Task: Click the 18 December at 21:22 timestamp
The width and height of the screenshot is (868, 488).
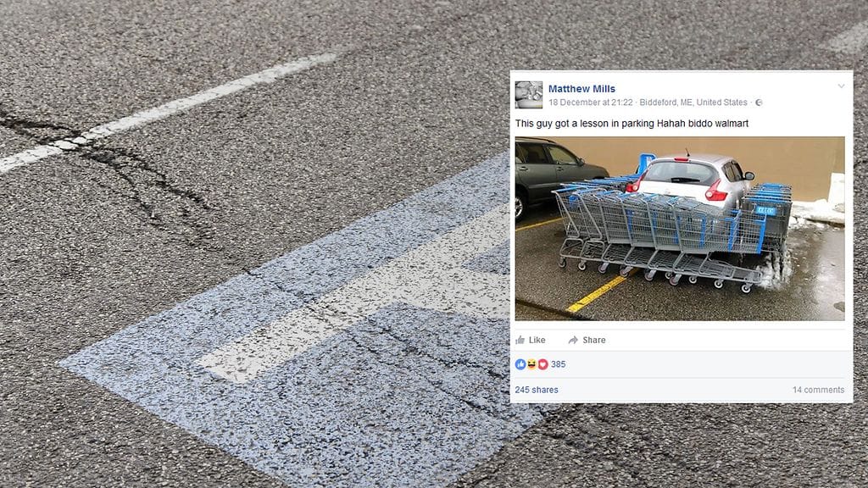Action: click(590, 103)
